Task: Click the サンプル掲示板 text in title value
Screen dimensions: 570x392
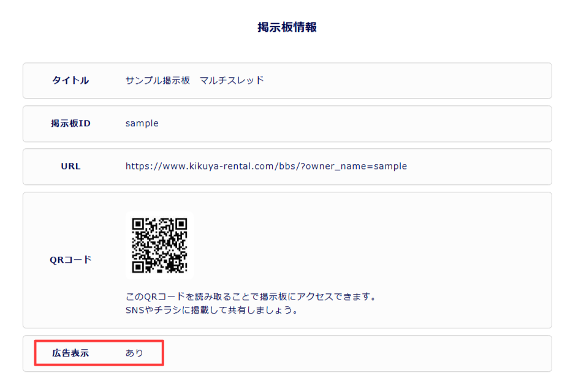Action: [x=158, y=80]
